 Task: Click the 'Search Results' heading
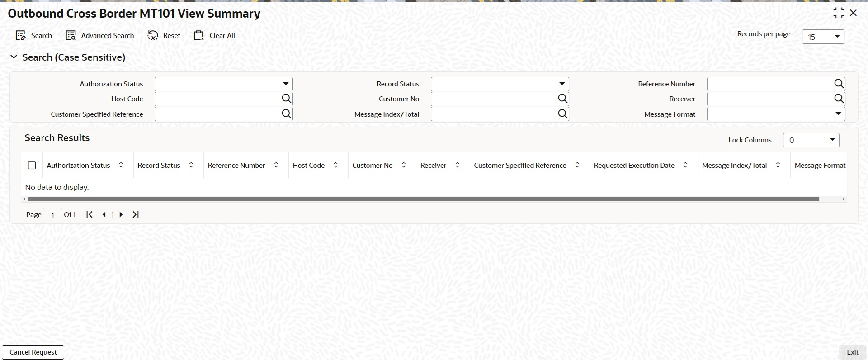click(x=57, y=138)
